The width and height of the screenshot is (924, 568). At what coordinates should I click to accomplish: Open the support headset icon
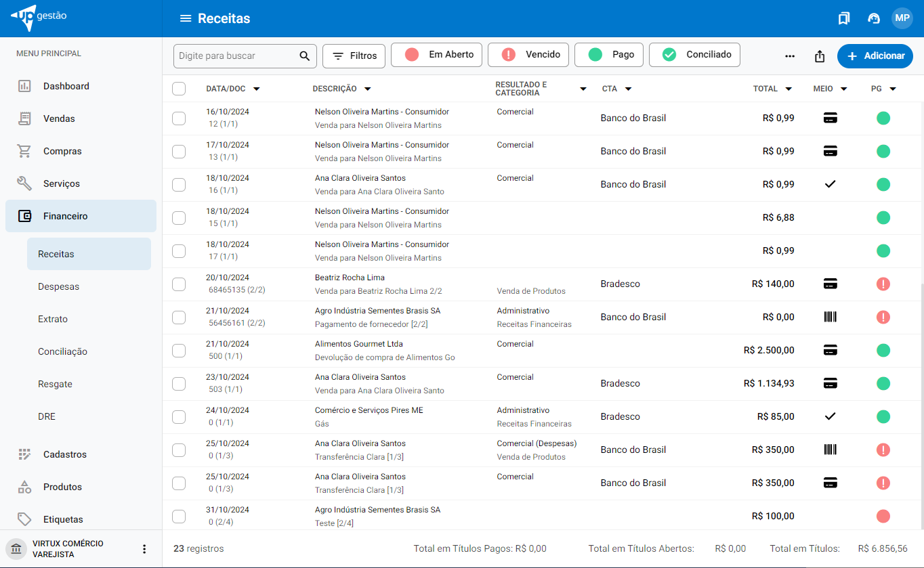coord(874,18)
